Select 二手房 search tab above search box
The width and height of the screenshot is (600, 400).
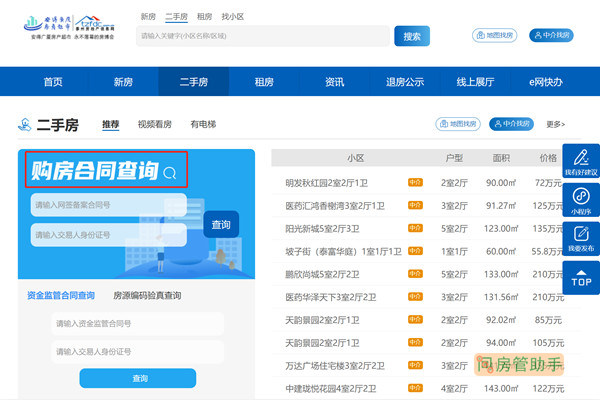click(x=176, y=17)
